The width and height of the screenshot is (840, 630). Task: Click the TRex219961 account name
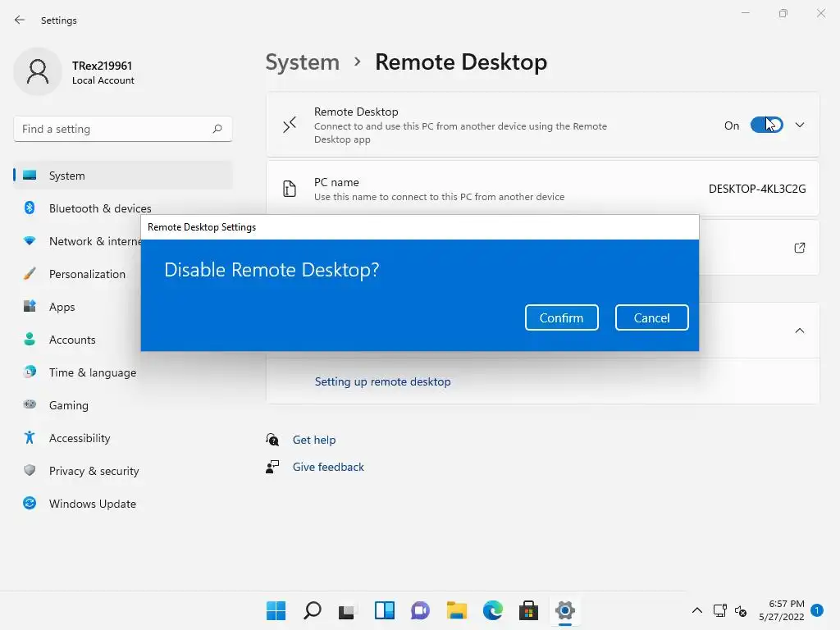coord(102,66)
